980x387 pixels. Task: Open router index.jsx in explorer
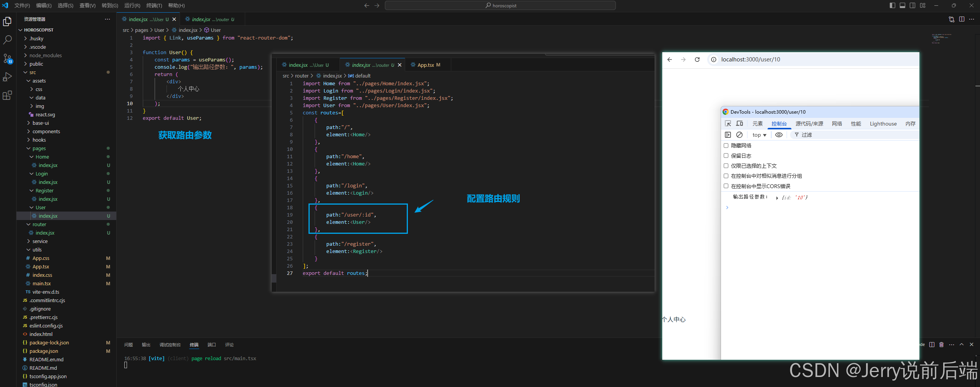point(45,233)
